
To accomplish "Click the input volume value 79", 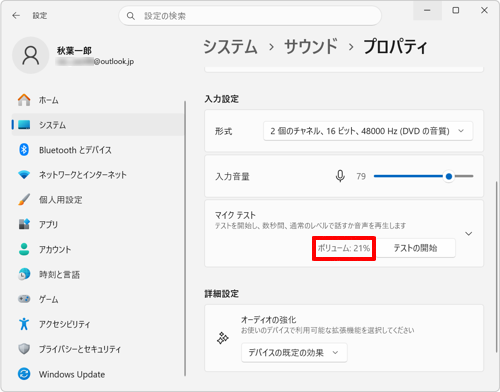I will [x=361, y=176].
